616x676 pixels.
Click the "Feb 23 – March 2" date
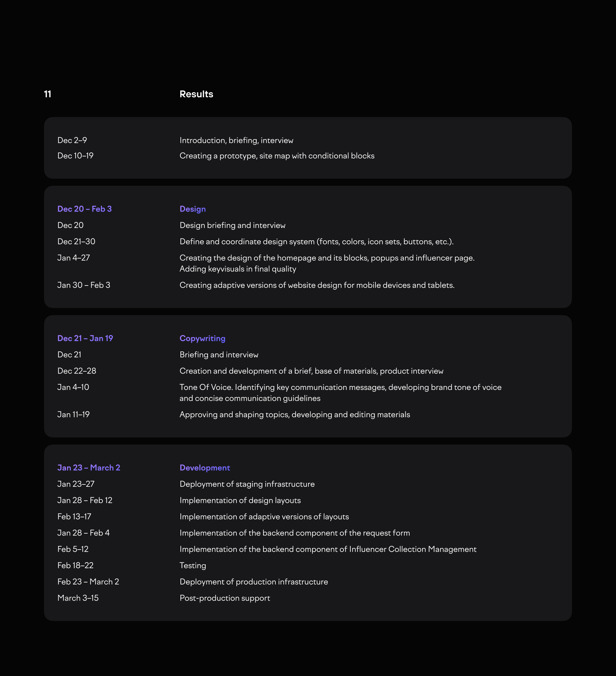[x=88, y=582]
